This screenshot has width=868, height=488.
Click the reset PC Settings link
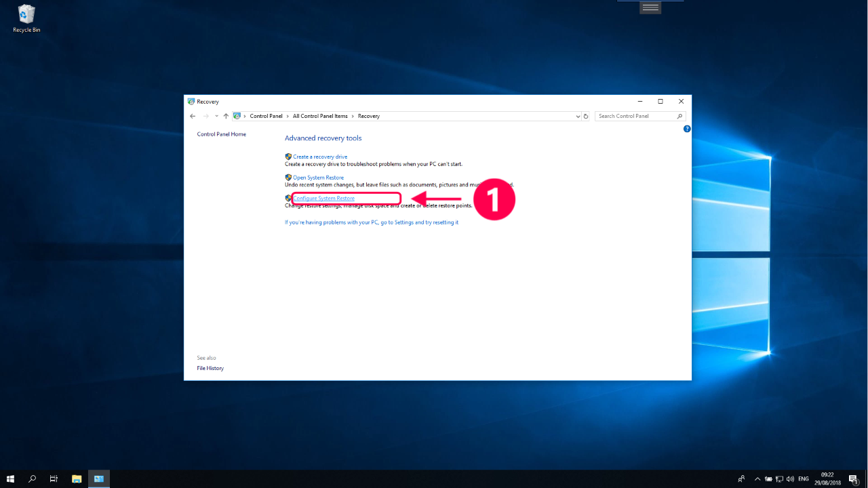tap(372, 222)
